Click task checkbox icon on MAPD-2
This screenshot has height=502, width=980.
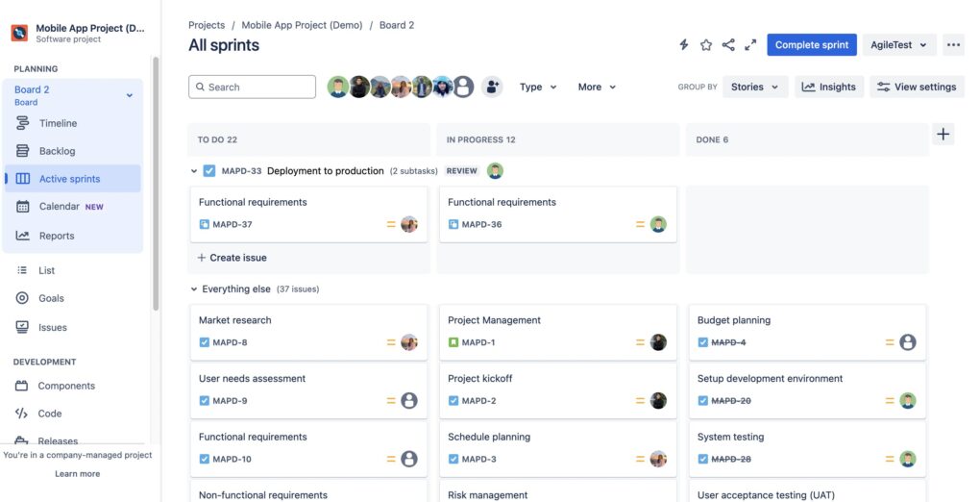pyautogui.click(x=453, y=401)
